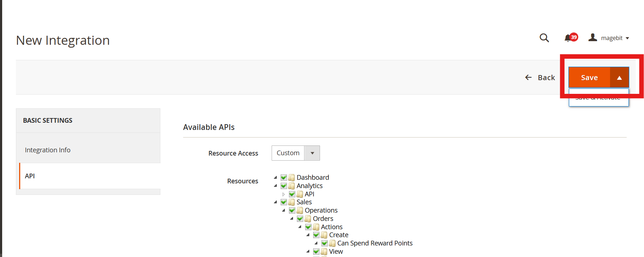Collapse the Orders tree node arrow
Image resolution: width=644 pixels, height=257 pixels.
pyautogui.click(x=292, y=219)
